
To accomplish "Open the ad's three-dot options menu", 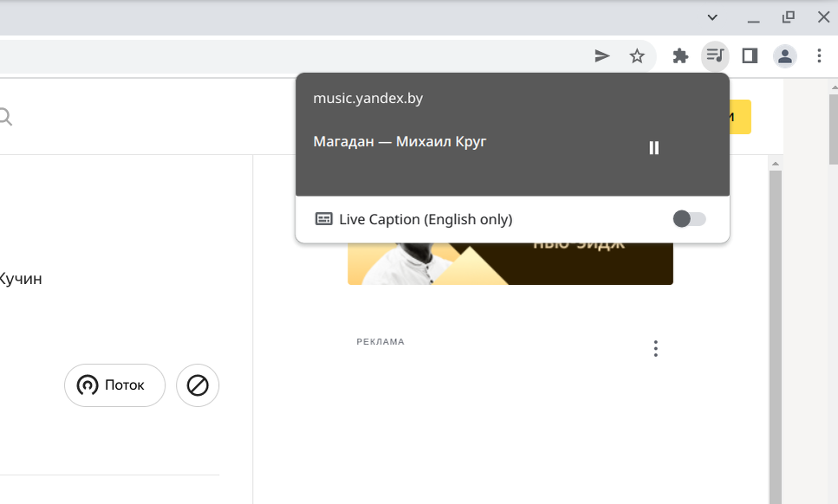I will coord(656,349).
